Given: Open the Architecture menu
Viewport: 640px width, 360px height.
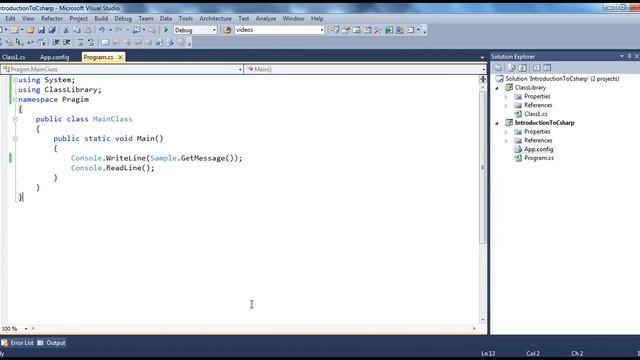Looking at the screenshot, I should click(216, 19).
